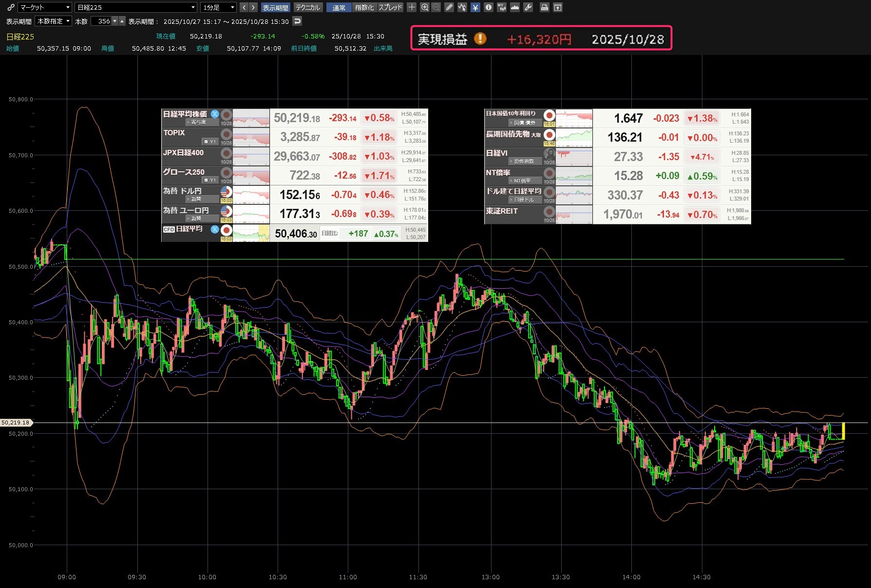871x588 pixels.
Task: Click the crosshair plus icon in toolbar
Action: (x=412, y=7)
